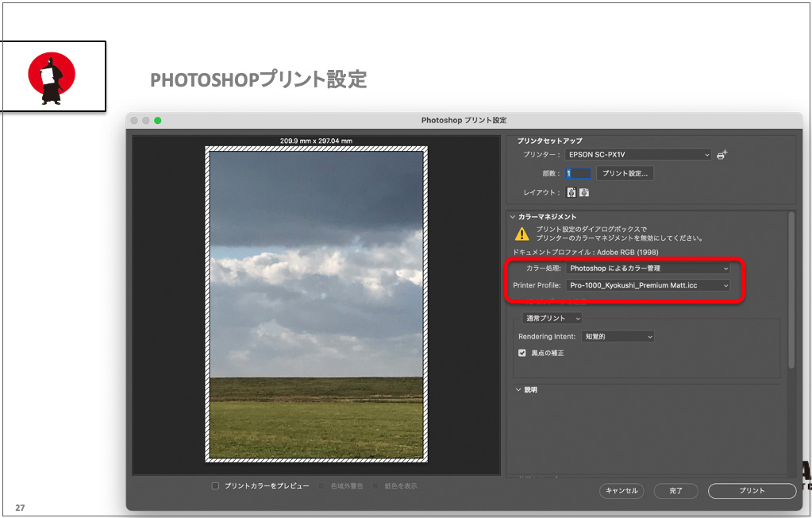
Task: Click the add printer icon
Action: point(722,154)
